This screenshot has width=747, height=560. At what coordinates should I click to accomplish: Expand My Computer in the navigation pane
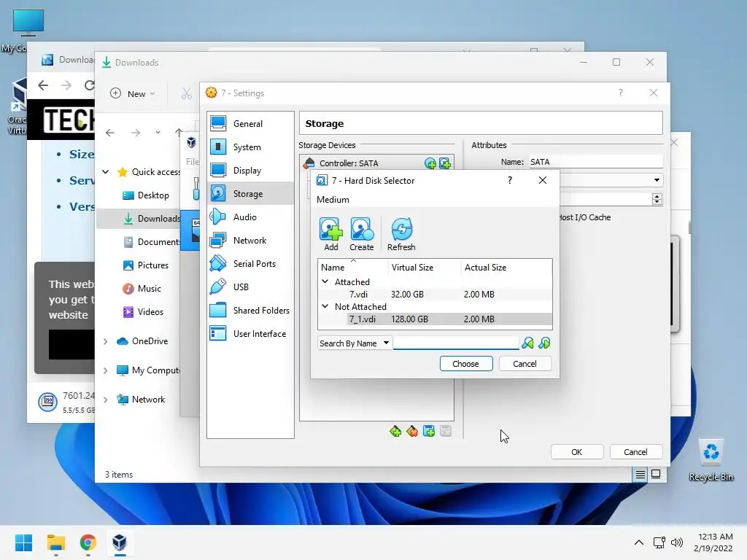[x=106, y=370]
